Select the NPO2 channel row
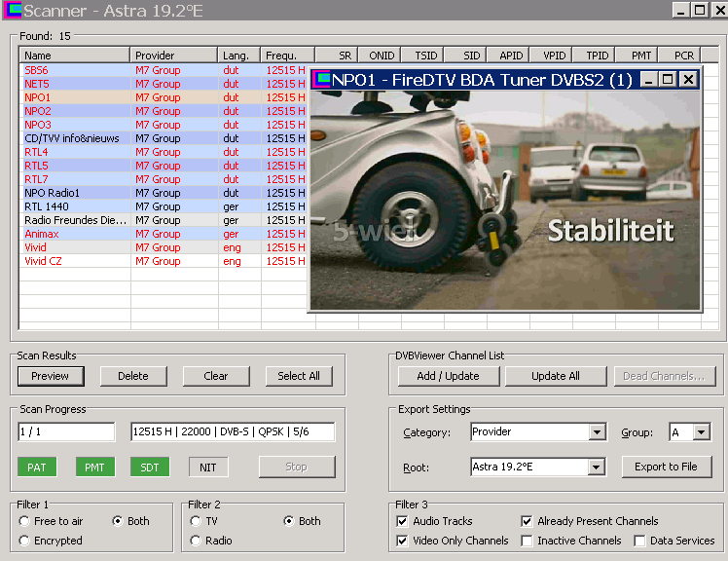The height and width of the screenshot is (561, 728). pyautogui.click(x=163, y=111)
